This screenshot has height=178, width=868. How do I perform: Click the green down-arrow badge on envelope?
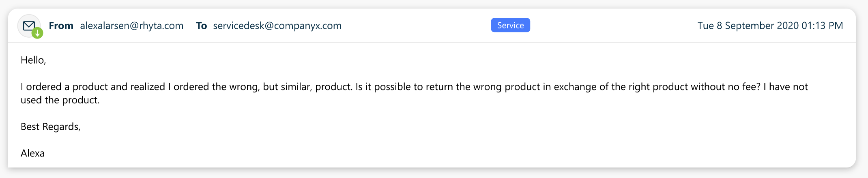pos(37,33)
